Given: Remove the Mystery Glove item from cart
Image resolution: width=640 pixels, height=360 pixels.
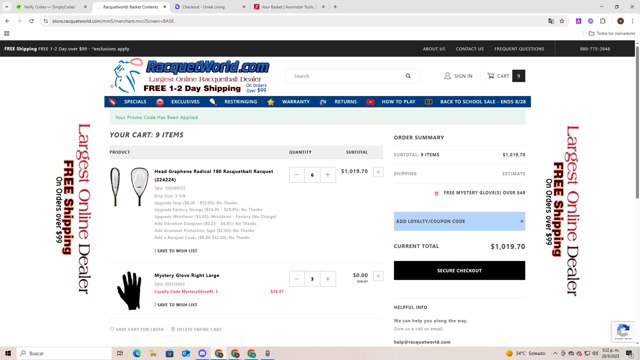Looking at the screenshot, I should click(x=378, y=276).
